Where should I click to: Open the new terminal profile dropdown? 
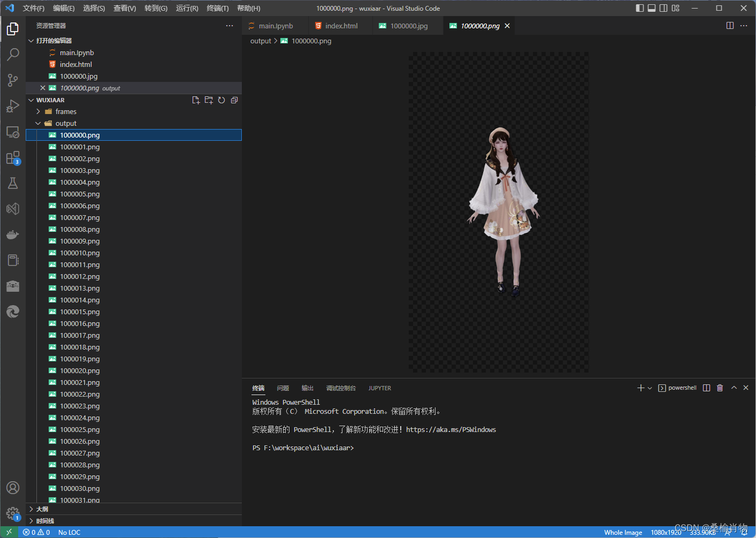pyautogui.click(x=650, y=388)
